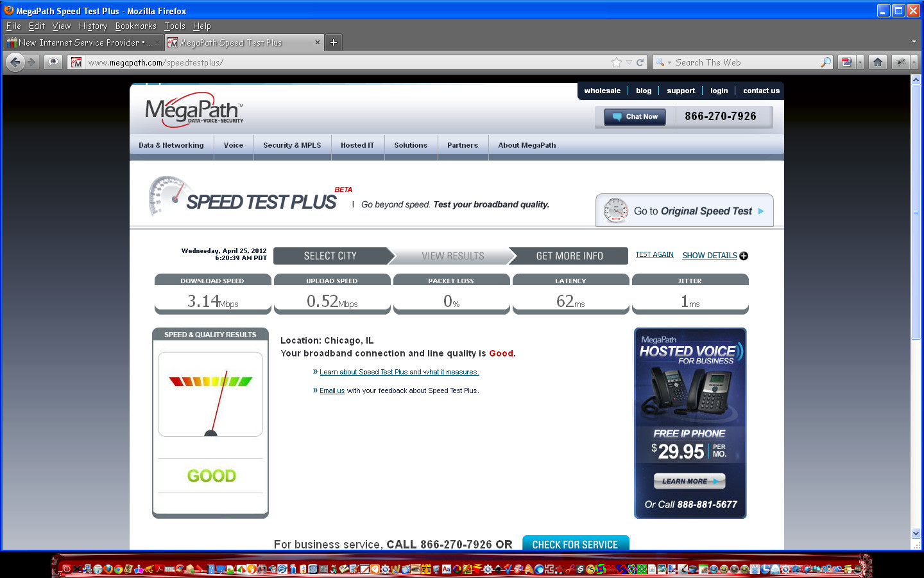Click the GET MORE INFO step

coord(569,256)
